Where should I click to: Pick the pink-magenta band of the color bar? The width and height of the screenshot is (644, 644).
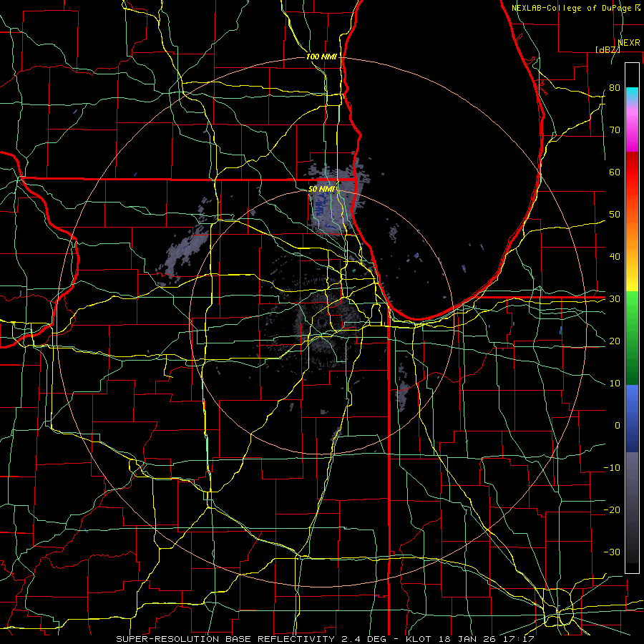point(632,128)
